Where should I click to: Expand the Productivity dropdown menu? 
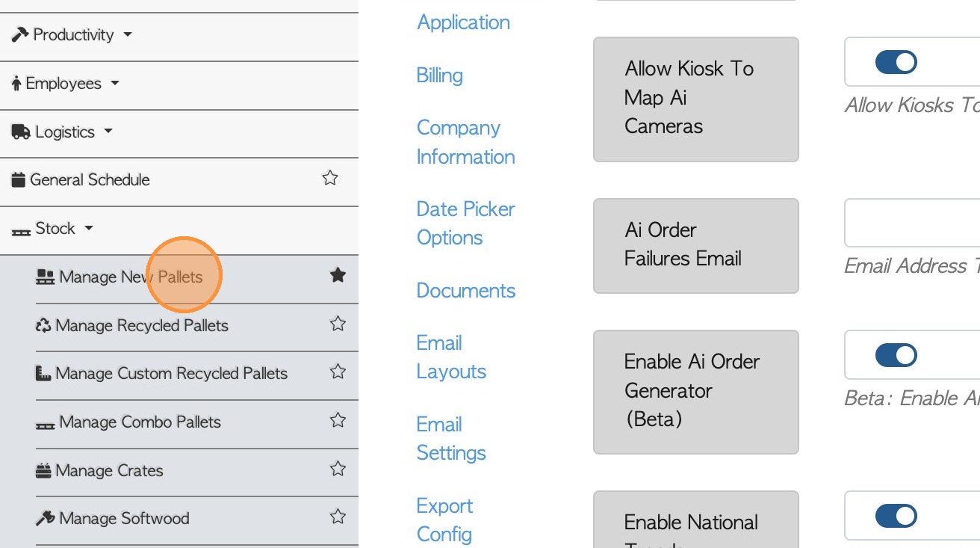[72, 35]
